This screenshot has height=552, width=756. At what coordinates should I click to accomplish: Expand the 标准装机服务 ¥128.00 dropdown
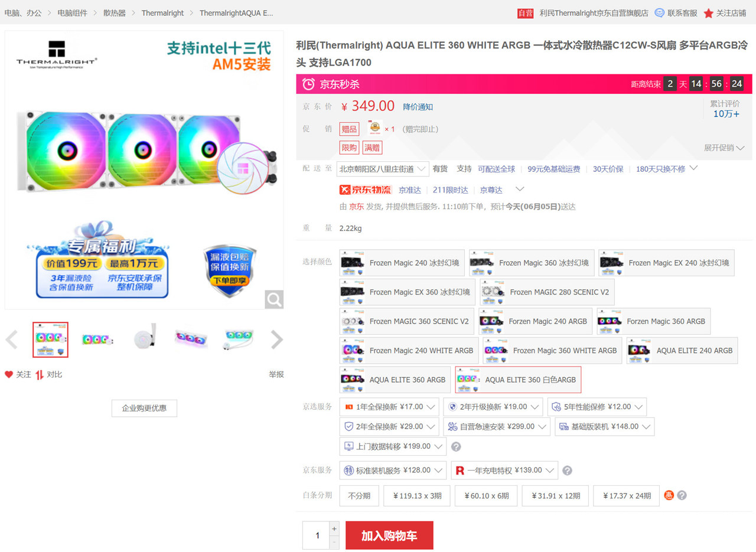click(393, 471)
